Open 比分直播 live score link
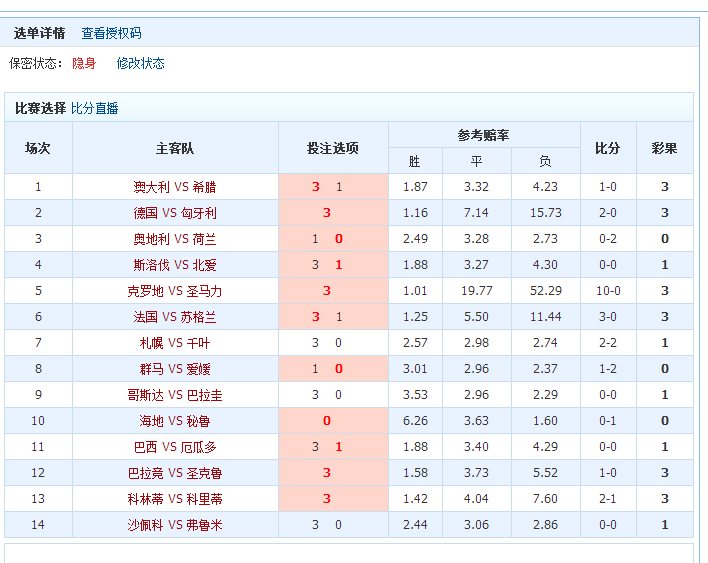This screenshot has height=563, width=708. (94, 108)
